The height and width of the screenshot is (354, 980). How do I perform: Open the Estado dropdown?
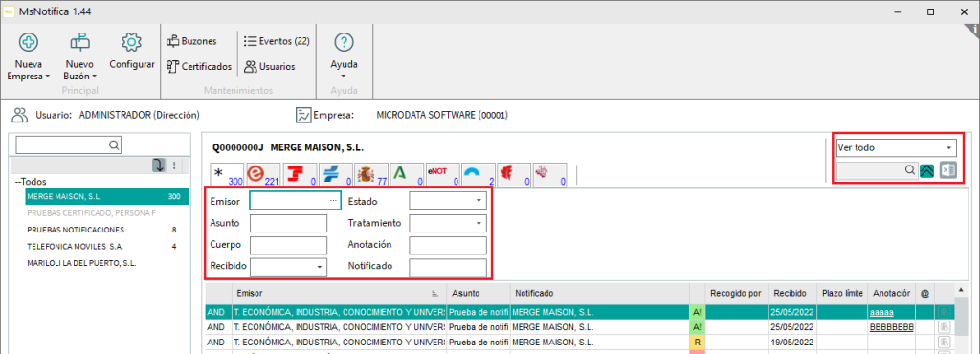[x=479, y=200]
